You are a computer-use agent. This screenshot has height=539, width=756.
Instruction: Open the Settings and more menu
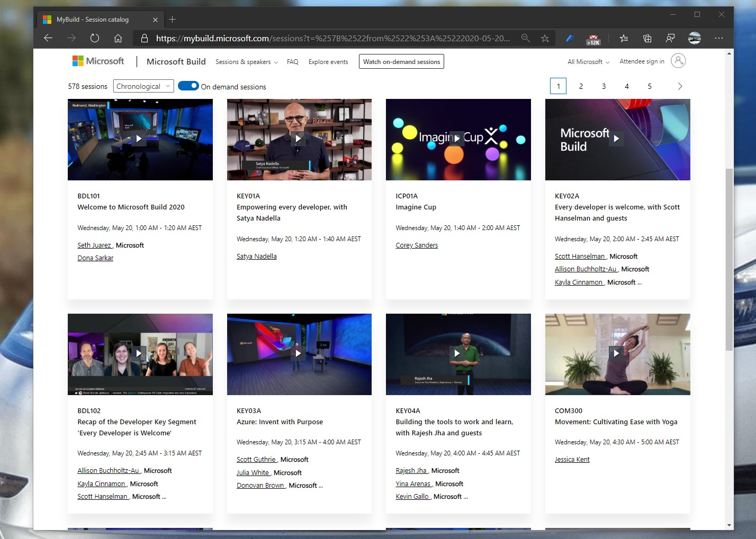pyautogui.click(x=719, y=38)
